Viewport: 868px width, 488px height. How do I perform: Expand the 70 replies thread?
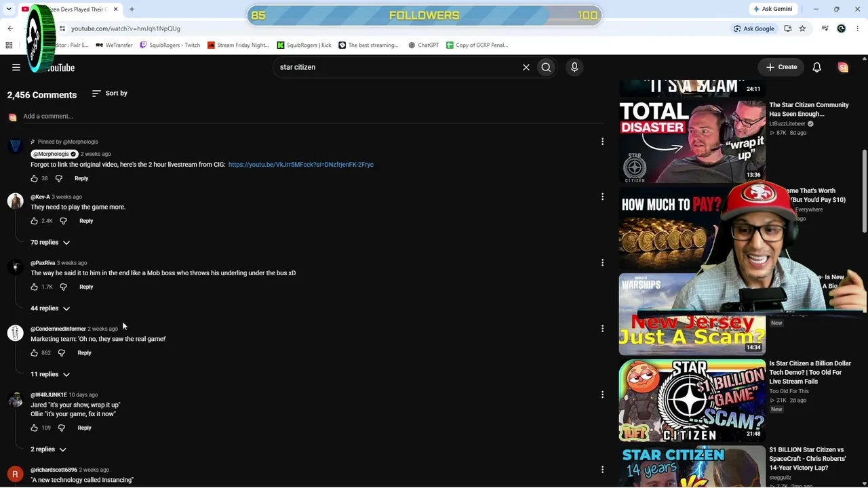[50, 243]
